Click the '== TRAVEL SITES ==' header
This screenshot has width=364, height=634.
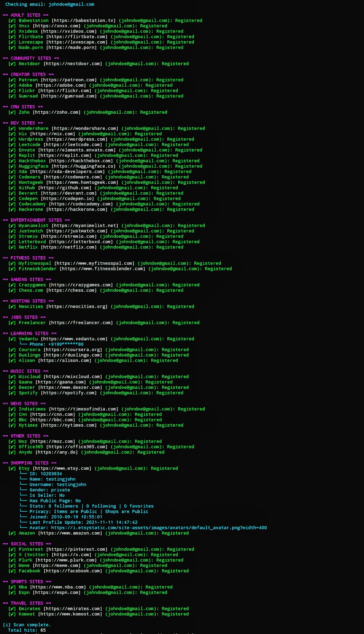tap(27, 603)
